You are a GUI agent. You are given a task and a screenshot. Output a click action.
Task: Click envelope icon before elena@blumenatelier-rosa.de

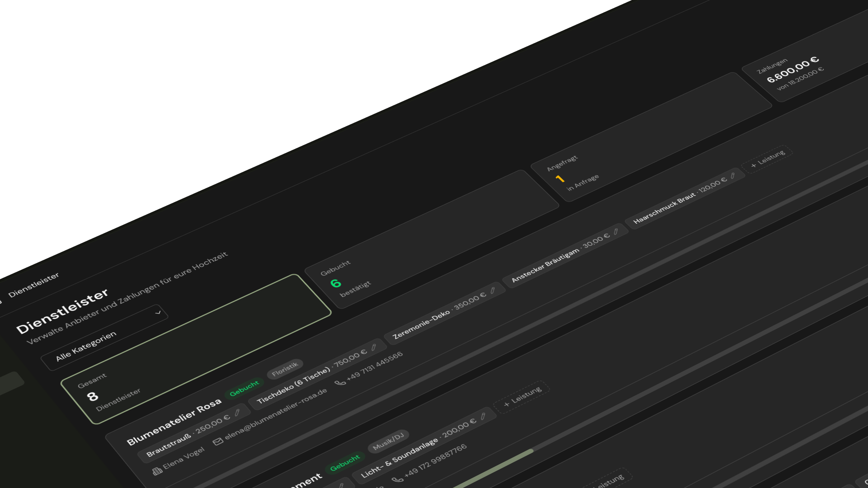[218, 441]
